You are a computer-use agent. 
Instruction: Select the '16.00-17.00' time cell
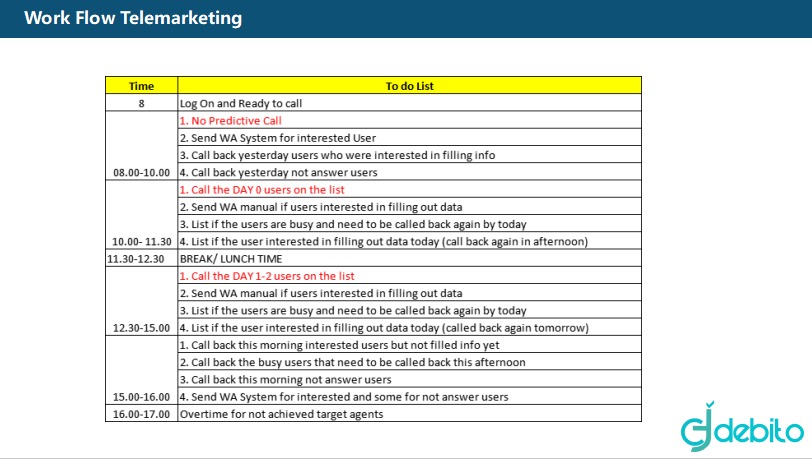point(141,413)
